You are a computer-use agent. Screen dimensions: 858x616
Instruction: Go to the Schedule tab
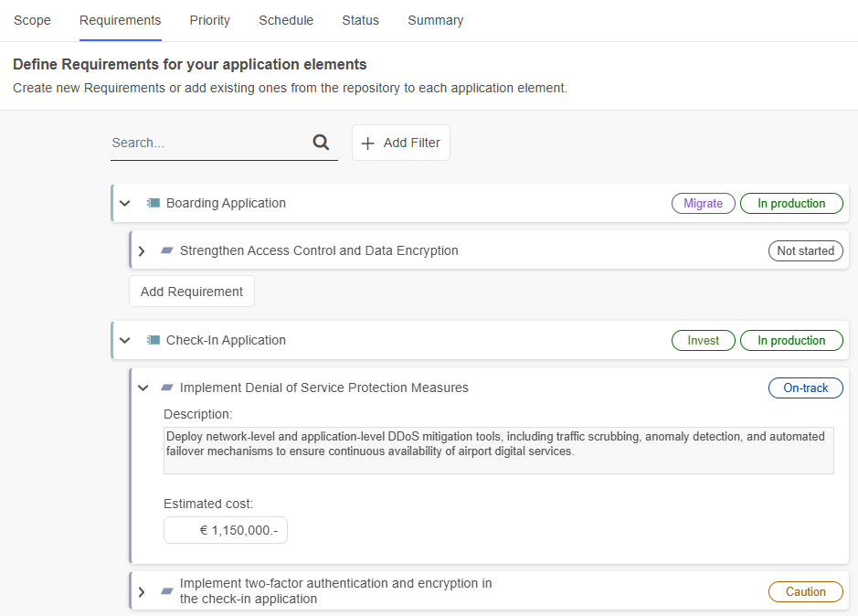pyautogui.click(x=286, y=20)
